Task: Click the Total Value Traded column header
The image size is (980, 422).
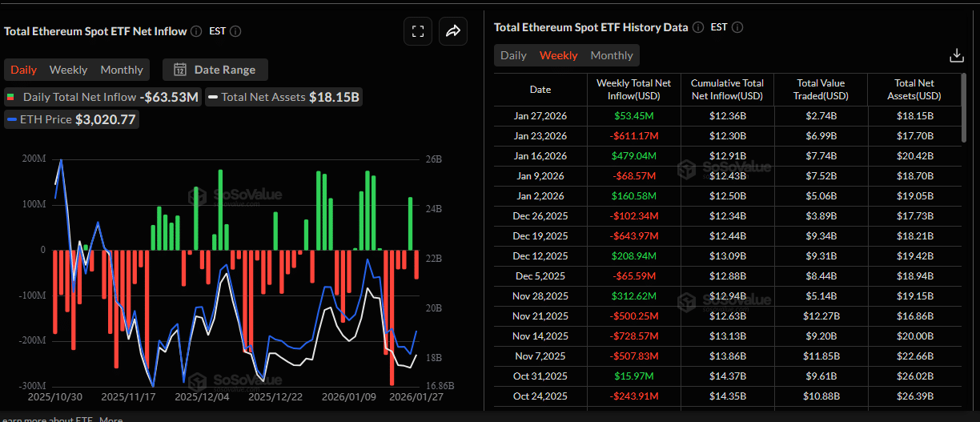Action: 821,89
